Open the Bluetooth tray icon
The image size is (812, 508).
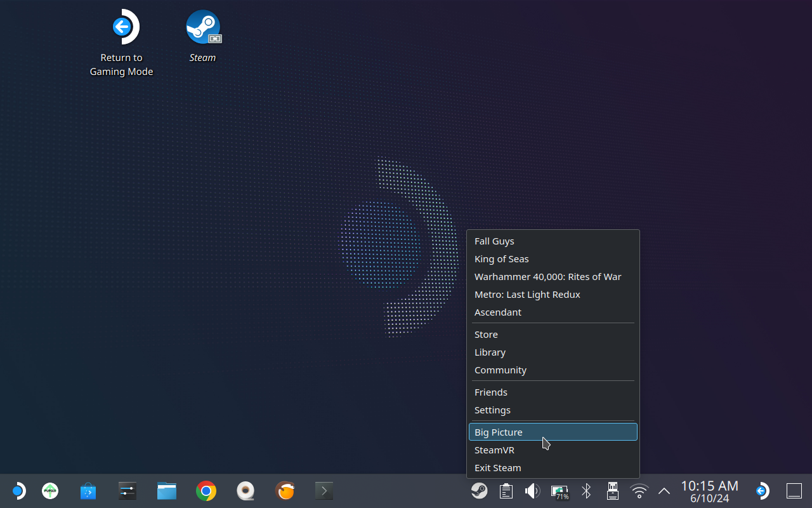pyautogui.click(x=586, y=491)
